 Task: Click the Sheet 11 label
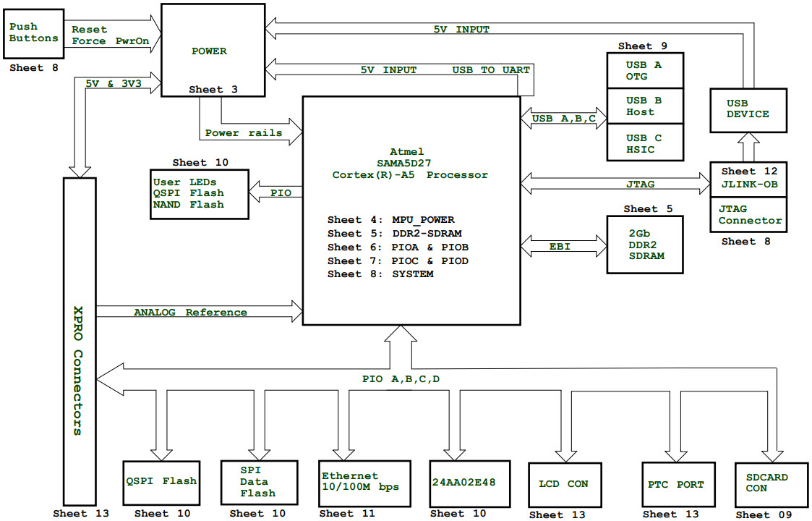[346, 514]
